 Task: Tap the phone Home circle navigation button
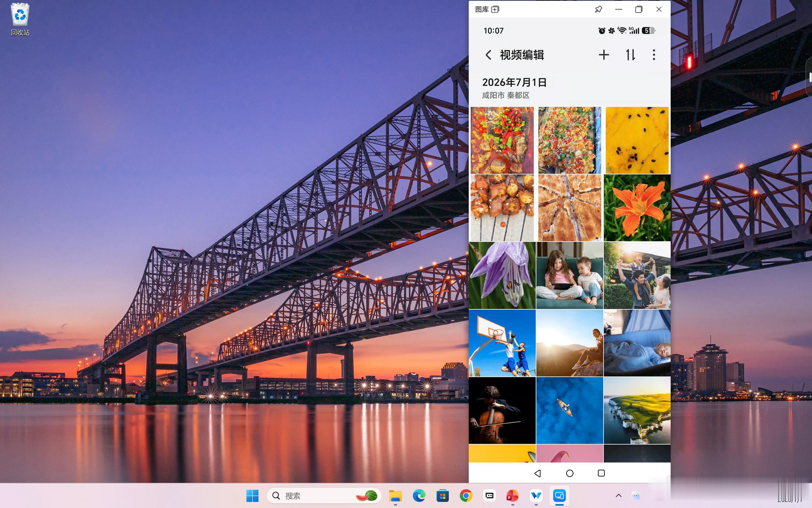tap(570, 473)
